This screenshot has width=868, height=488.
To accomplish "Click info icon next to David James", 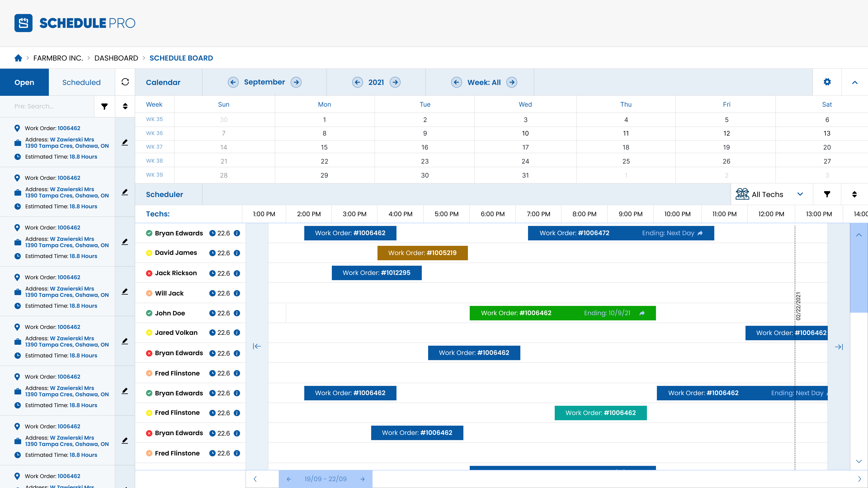I will (x=237, y=253).
